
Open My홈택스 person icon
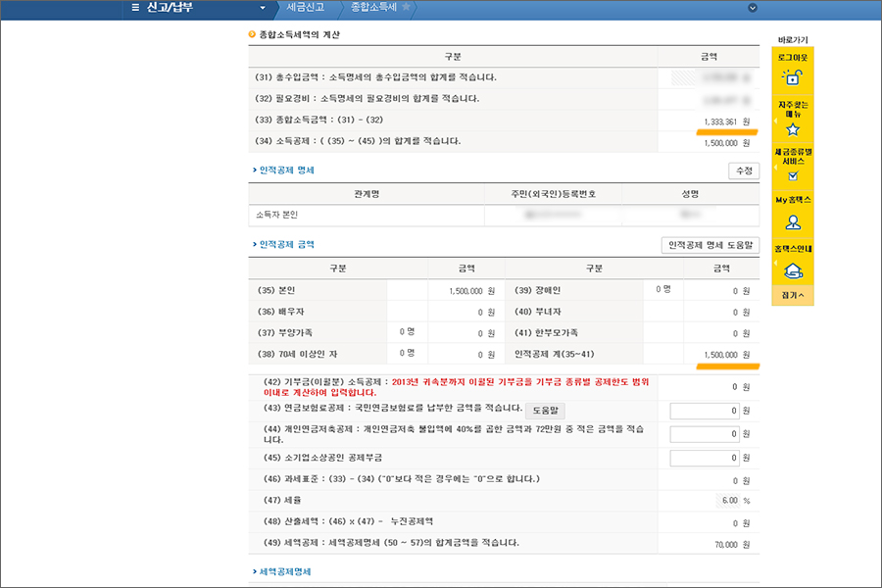[x=793, y=222]
